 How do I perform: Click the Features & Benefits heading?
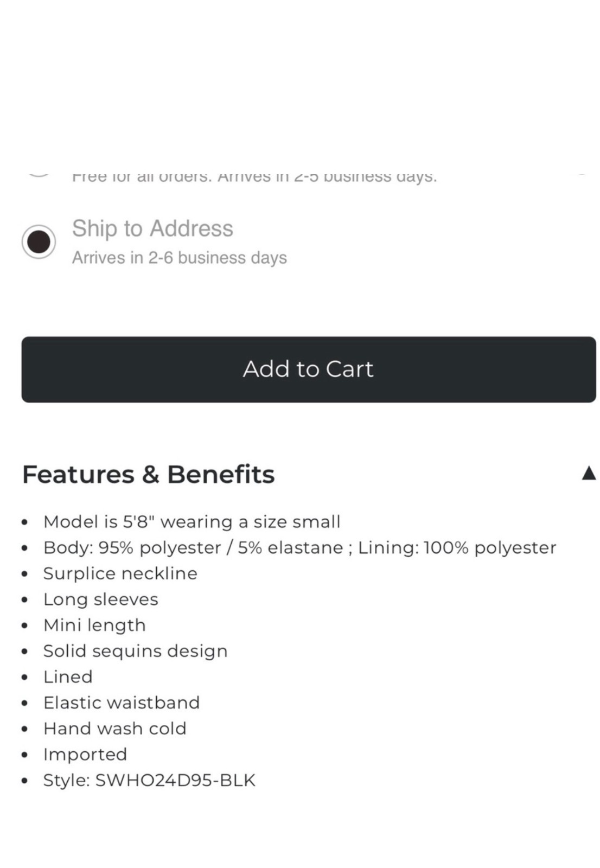(149, 474)
